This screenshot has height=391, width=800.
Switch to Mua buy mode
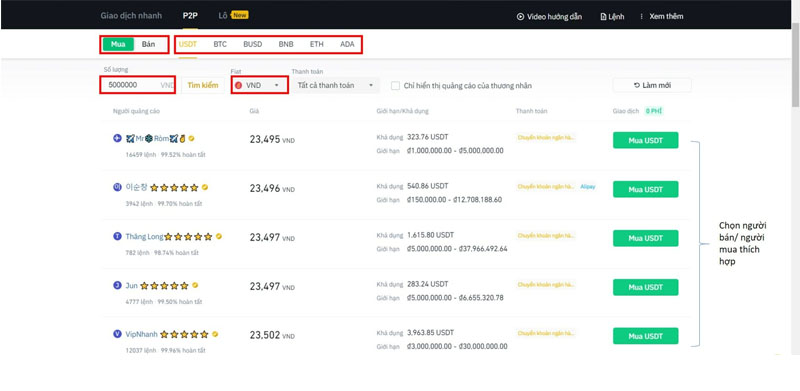[118, 44]
